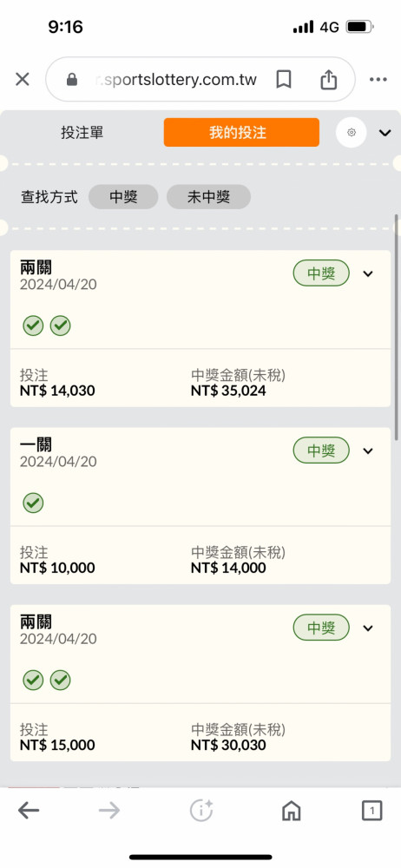This screenshot has width=401, height=868.
Task: Tap the padlock icon in address bar
Action: pos(72,80)
